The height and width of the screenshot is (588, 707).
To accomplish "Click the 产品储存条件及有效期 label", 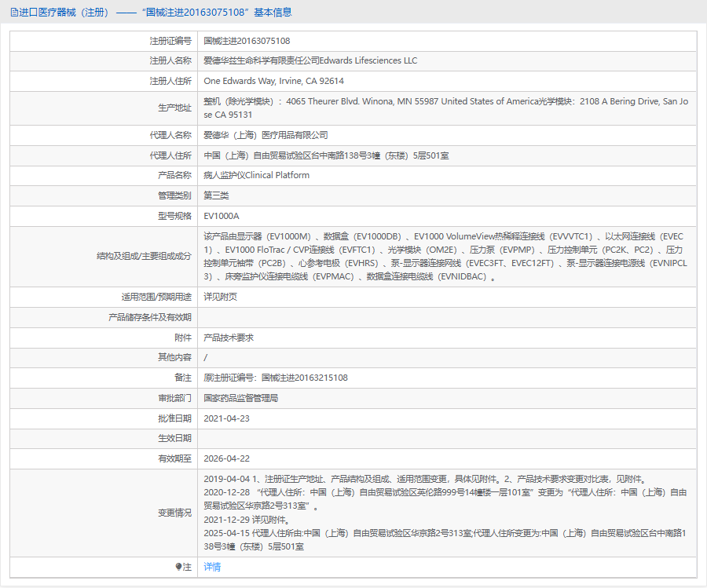I will tap(150, 318).
